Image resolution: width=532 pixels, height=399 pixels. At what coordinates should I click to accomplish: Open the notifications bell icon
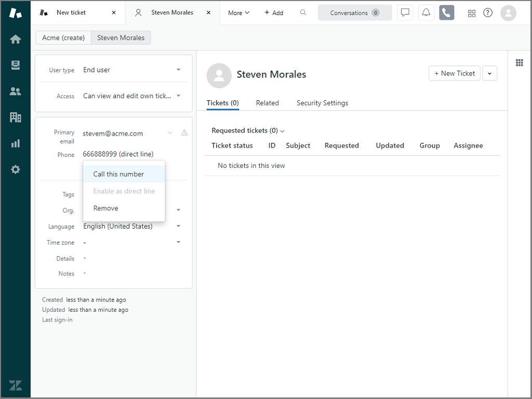tap(426, 13)
